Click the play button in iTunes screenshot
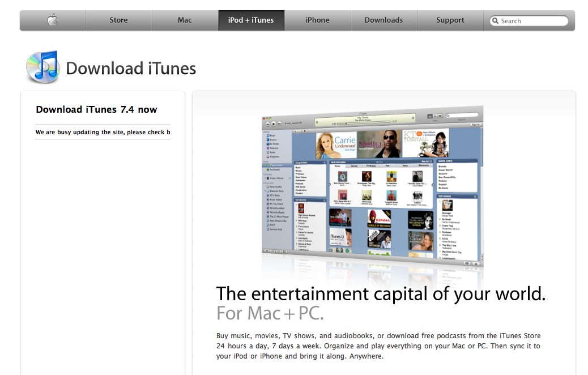The height and width of the screenshot is (375, 588). (x=274, y=123)
